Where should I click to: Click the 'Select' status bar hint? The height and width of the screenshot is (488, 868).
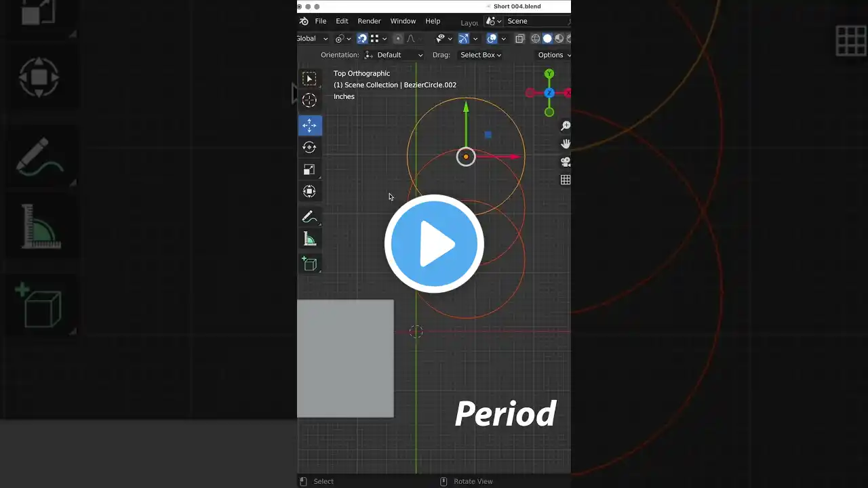(x=323, y=481)
